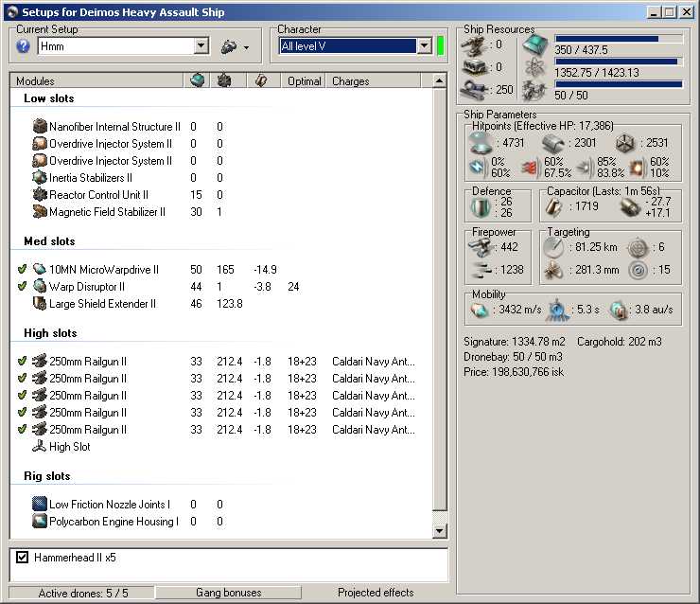Screen dimensions: 700x604
Task: Click the turret hardpoints icon in Ship Resources
Action: [x=474, y=46]
